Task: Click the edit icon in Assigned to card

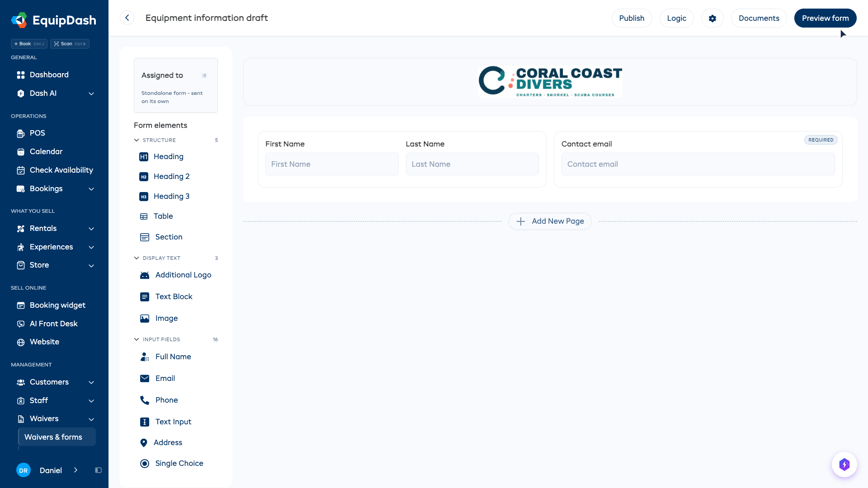Action: tap(204, 75)
